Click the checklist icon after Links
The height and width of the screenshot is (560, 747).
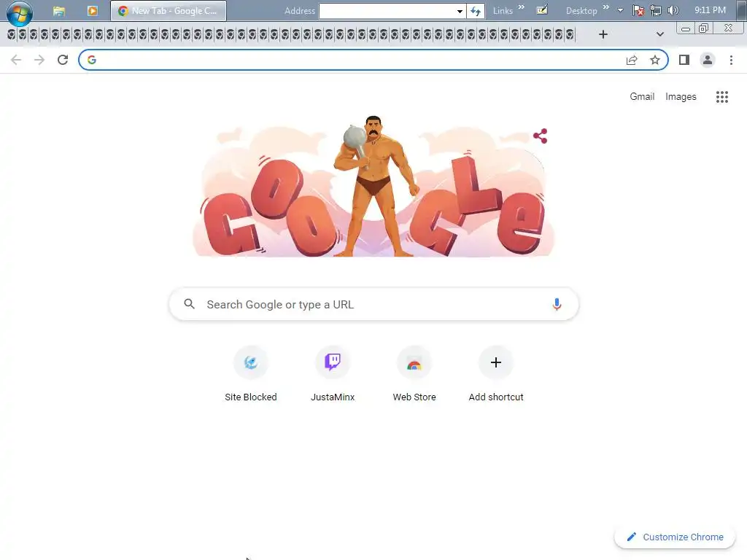coord(542,10)
